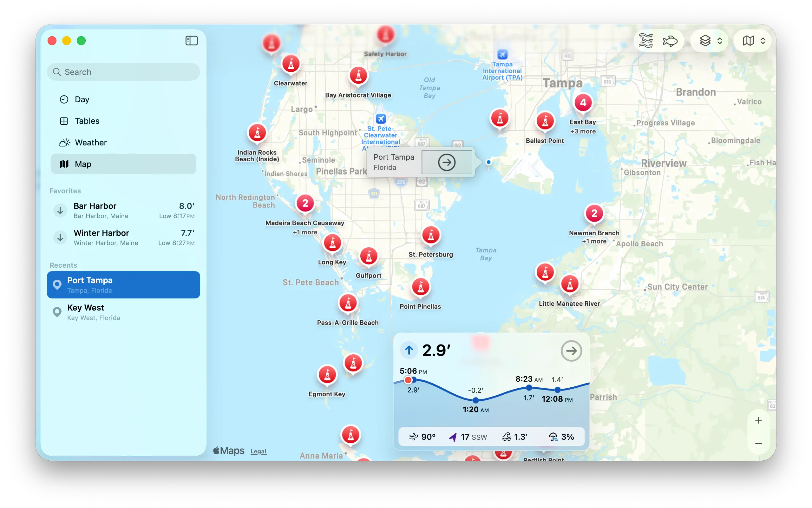
Task: Click the East Bay cluster pin
Action: pyautogui.click(x=583, y=103)
